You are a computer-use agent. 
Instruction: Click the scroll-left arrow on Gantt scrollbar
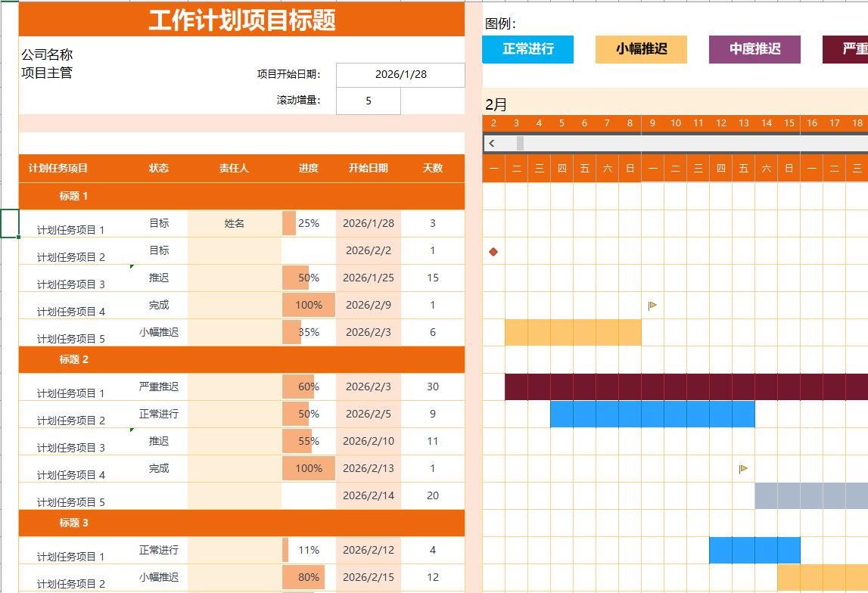pyautogui.click(x=492, y=143)
